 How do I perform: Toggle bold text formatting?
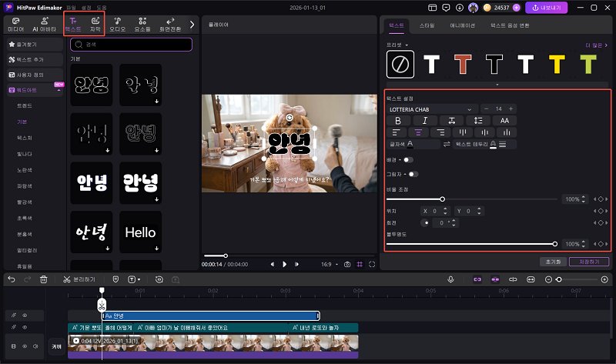[398, 120]
